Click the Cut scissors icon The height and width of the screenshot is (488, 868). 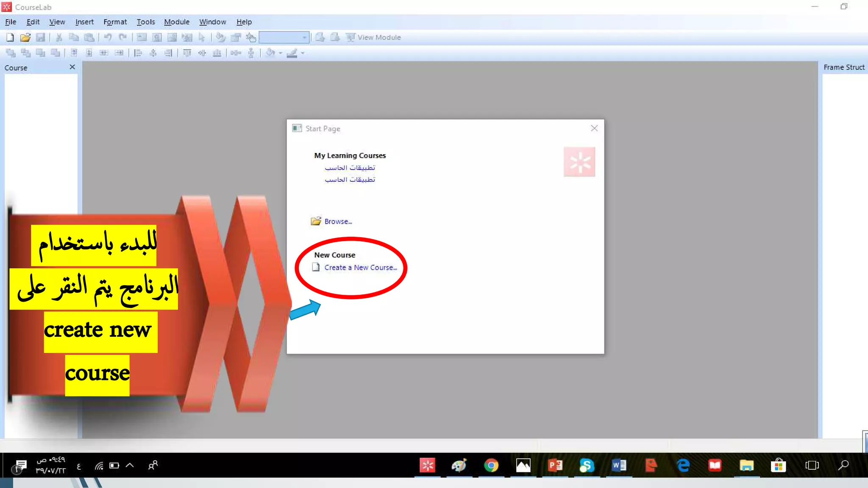[59, 37]
